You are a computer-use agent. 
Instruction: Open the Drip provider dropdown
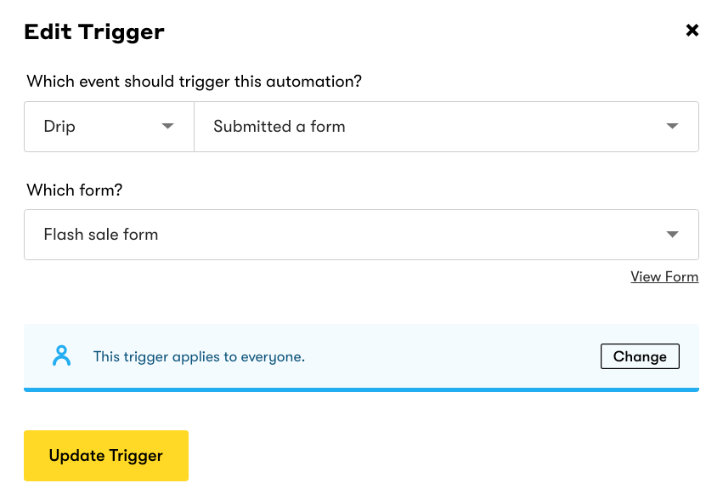tap(109, 126)
